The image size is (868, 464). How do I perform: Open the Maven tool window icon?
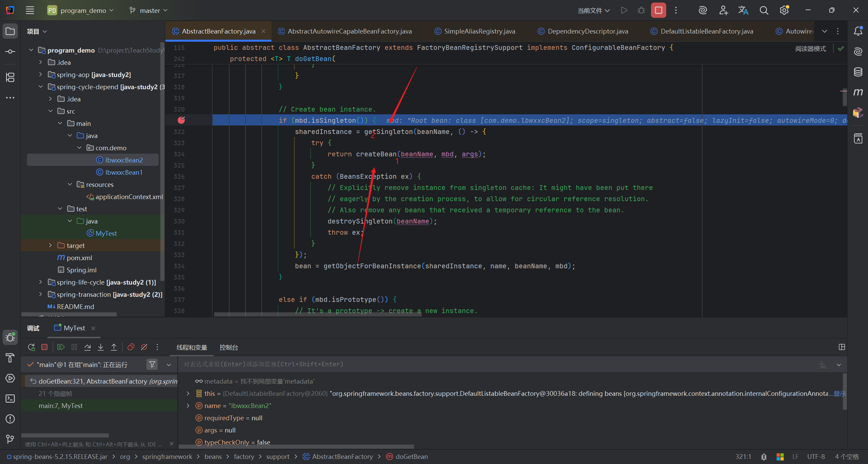(858, 92)
